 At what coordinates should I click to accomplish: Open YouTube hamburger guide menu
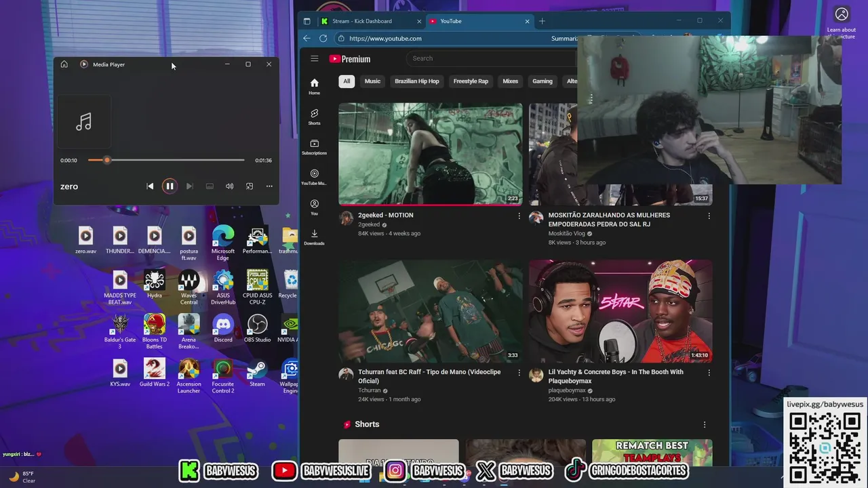[314, 59]
